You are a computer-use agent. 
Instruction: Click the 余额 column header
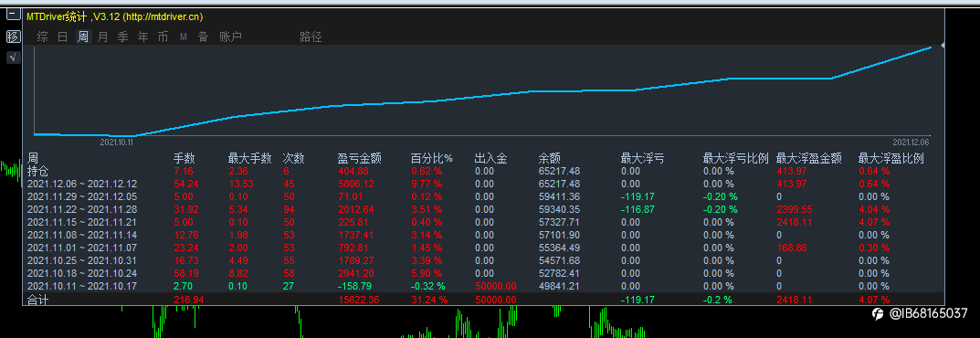550,159
